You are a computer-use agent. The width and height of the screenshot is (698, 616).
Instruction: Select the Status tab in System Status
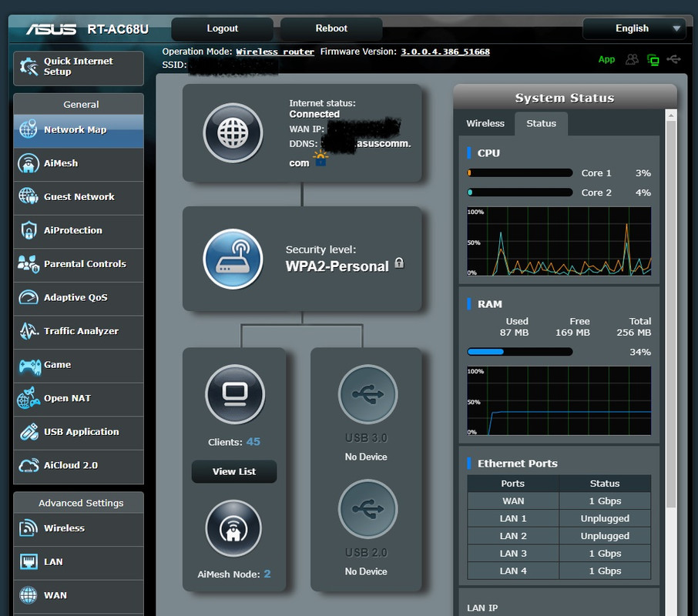coord(541,123)
